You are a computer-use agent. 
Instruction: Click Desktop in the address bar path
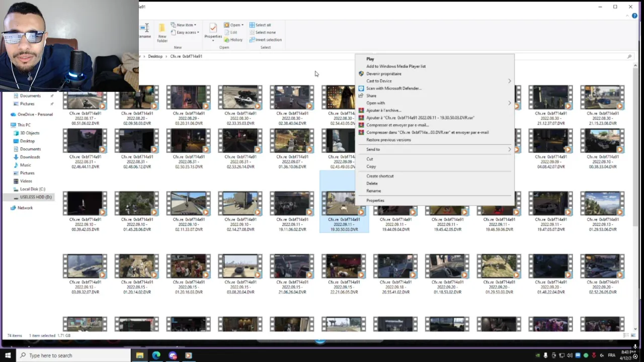155,56
